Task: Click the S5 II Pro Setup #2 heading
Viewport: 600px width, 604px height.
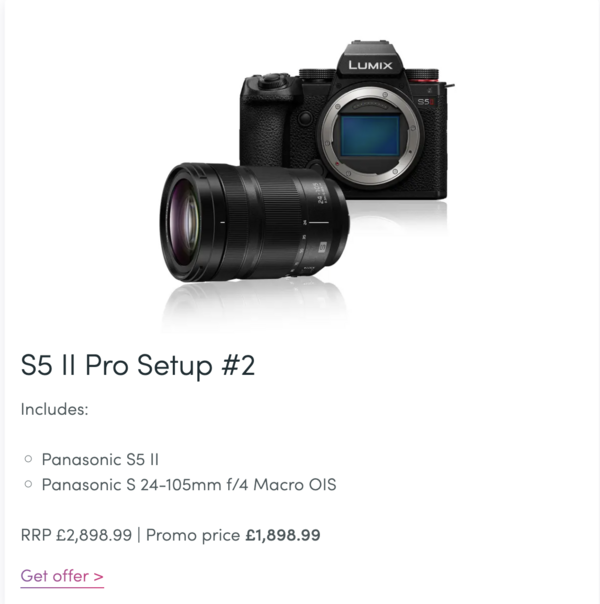Action: [x=138, y=365]
